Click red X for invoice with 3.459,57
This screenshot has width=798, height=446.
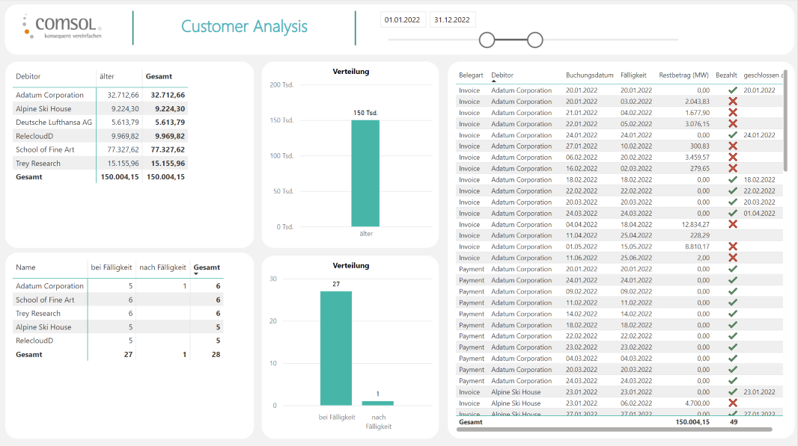click(x=733, y=157)
